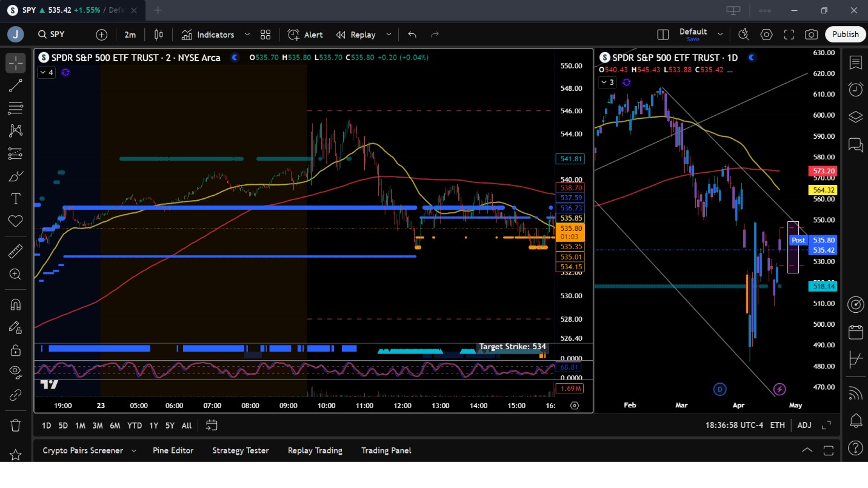Toggle magnet mode
This screenshot has height=488, width=868.
pyautogui.click(x=16, y=304)
